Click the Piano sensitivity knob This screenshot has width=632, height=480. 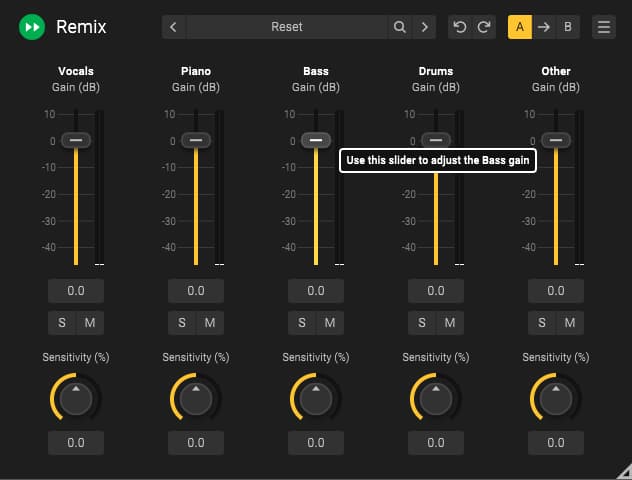[196, 398]
